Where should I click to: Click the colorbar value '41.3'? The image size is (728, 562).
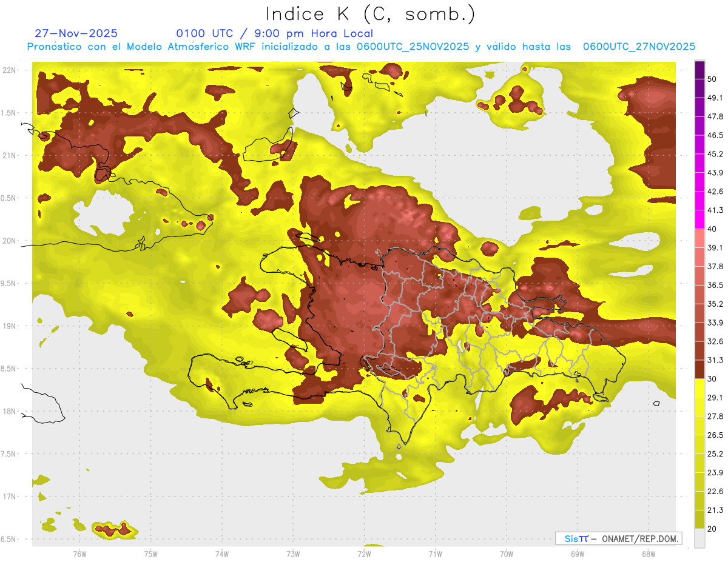[715, 210]
